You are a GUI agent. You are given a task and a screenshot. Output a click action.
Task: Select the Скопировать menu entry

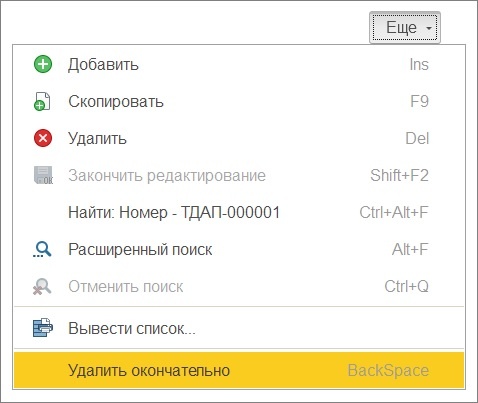(x=239, y=101)
